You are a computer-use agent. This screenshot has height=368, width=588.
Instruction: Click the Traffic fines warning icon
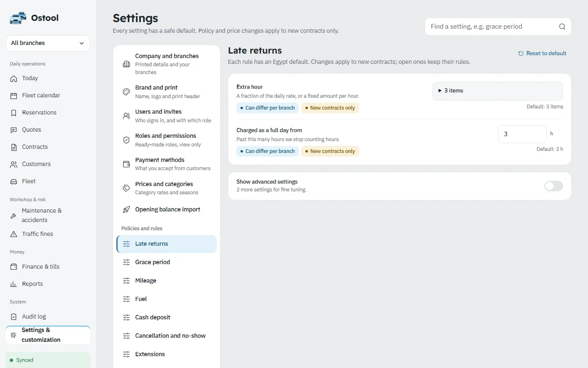pyautogui.click(x=14, y=234)
